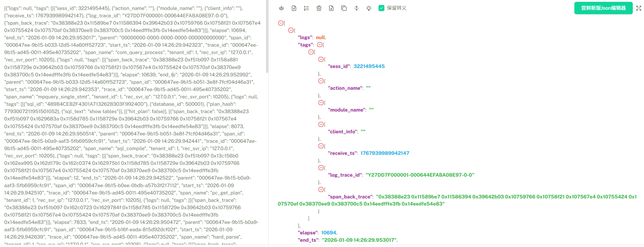Collapse the "tags" array node
Screen dimensions: 644x247
tap(320, 45)
